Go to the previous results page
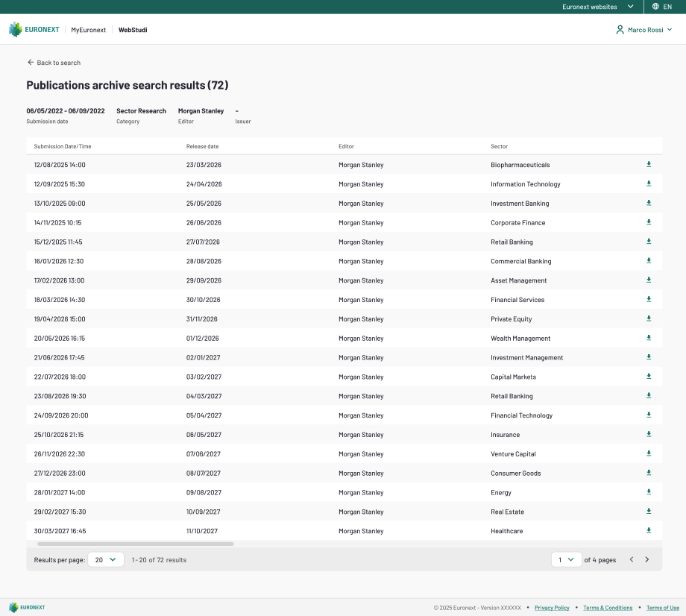 click(632, 559)
